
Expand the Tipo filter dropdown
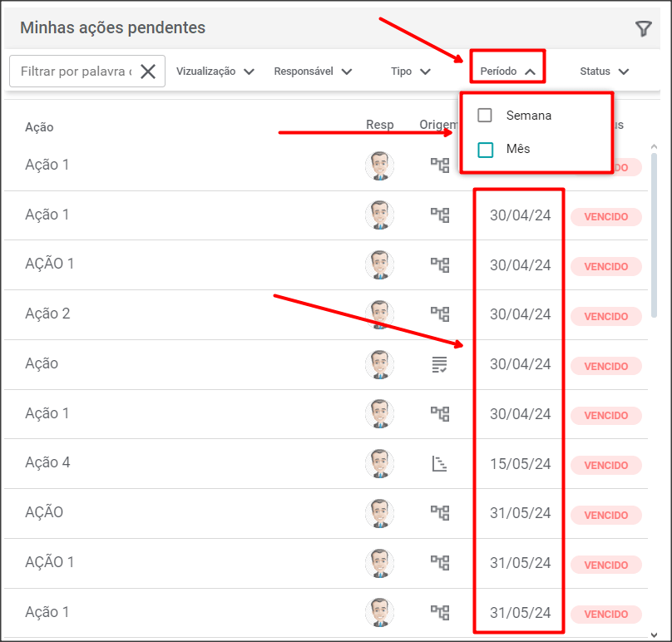point(411,72)
